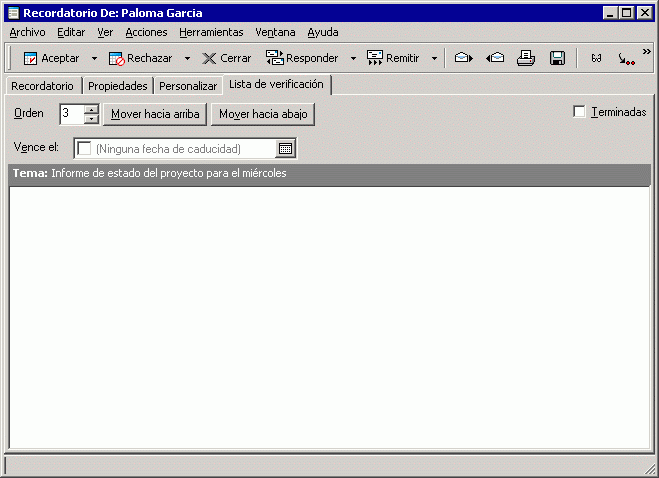Open the Vence el calendar dropdown
The height and width of the screenshot is (478, 659).
[285, 148]
